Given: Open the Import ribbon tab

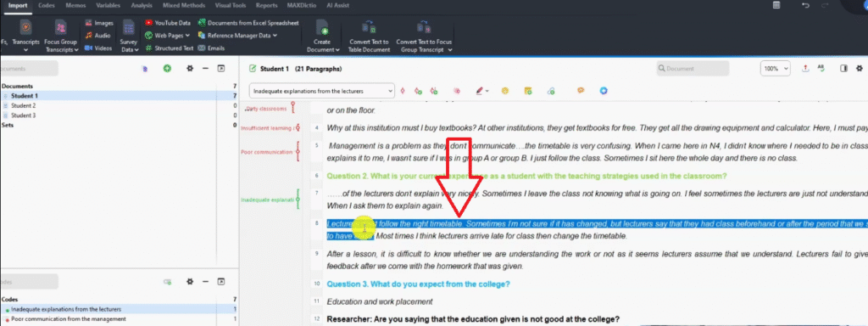Looking at the screenshot, I should coord(17,6).
